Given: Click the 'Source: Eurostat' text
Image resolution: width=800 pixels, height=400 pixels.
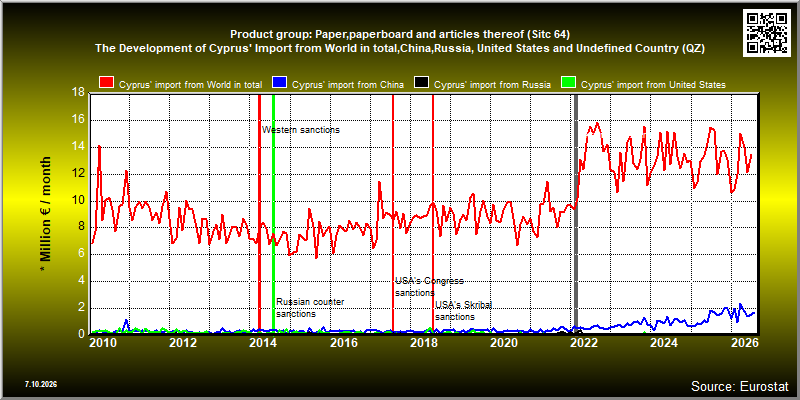Looking at the screenshot, I should [x=740, y=385].
